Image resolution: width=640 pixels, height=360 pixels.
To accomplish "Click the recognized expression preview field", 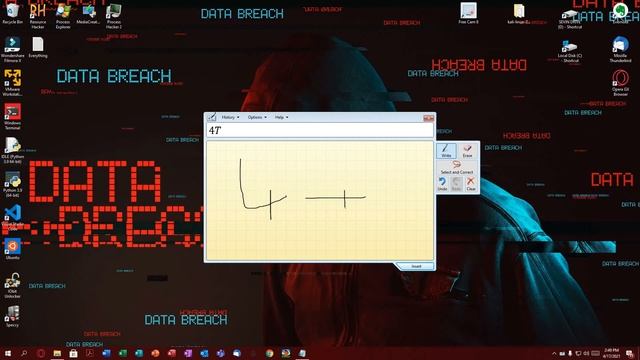I will click(320, 130).
